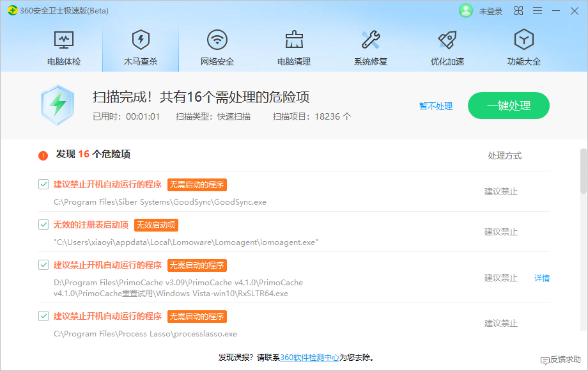Viewport: 588px width, 371px height.
Task: Open the 电脑清理 cleanup broom icon
Action: [294, 41]
